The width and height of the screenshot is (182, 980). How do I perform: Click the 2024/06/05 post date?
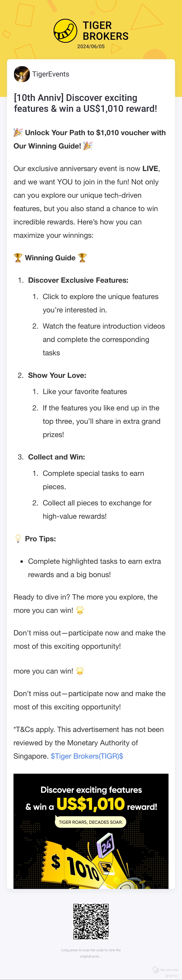click(91, 46)
